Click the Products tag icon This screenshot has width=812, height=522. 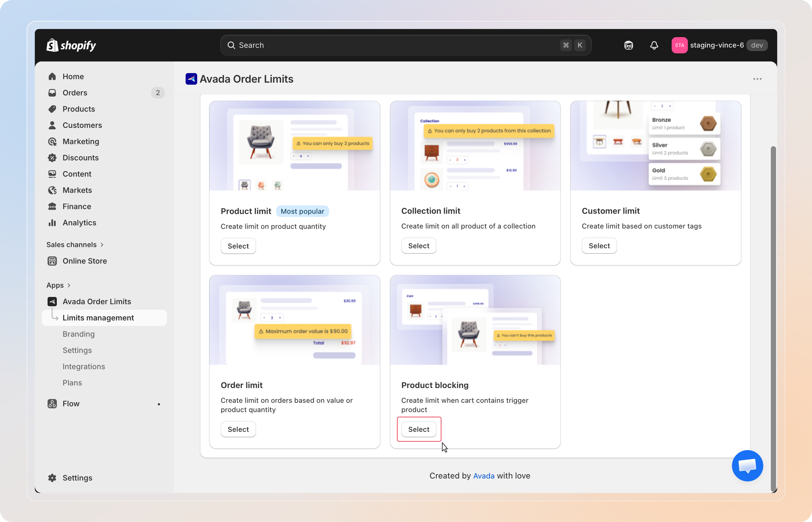click(52, 109)
